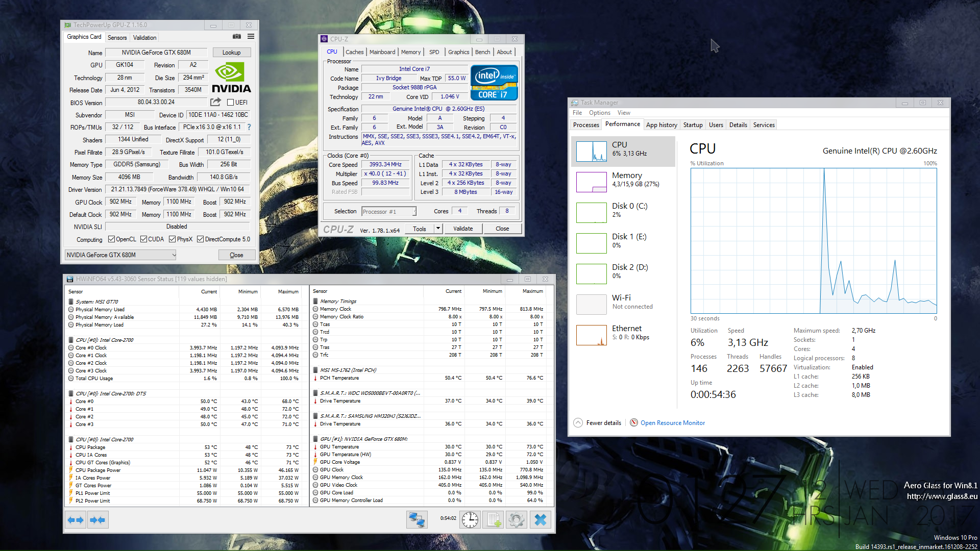Screen dimensions: 980x551
Task: Click GPU-Z title bar app icon
Action: click(x=68, y=25)
